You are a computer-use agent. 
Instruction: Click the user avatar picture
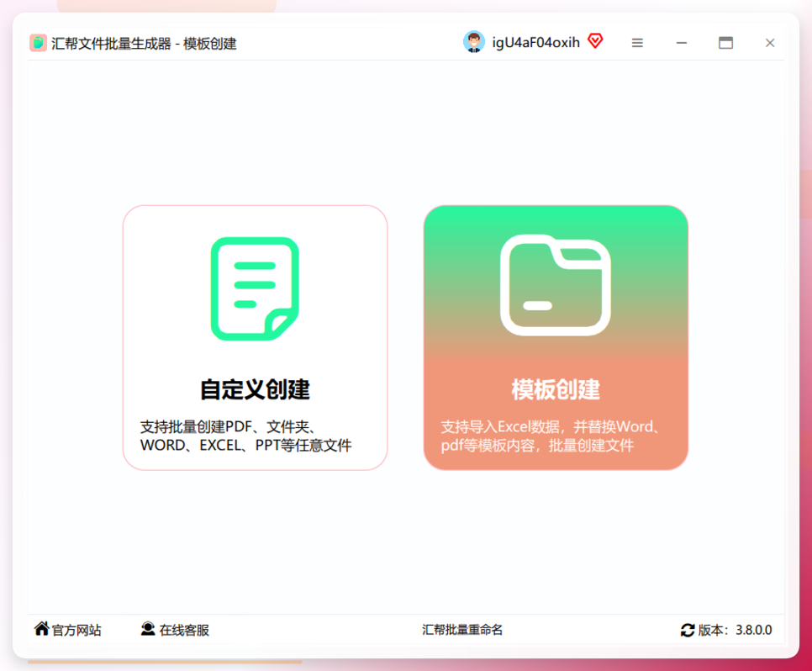[x=473, y=43]
